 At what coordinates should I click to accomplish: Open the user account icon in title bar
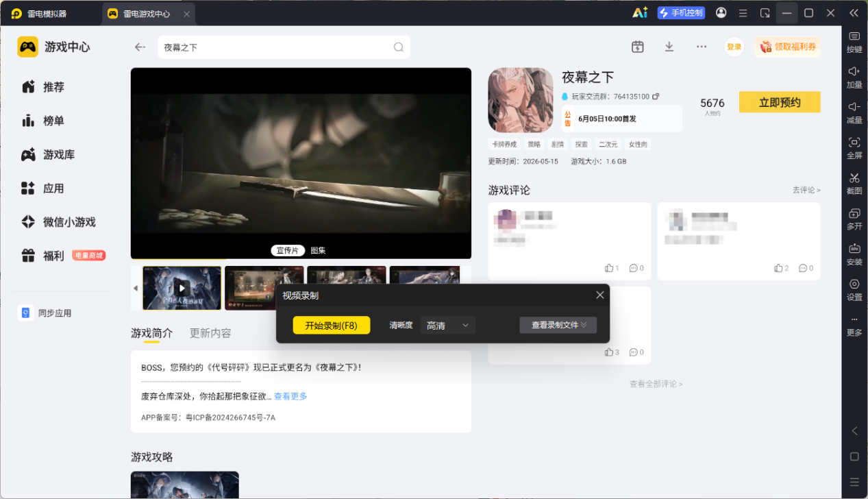[721, 13]
